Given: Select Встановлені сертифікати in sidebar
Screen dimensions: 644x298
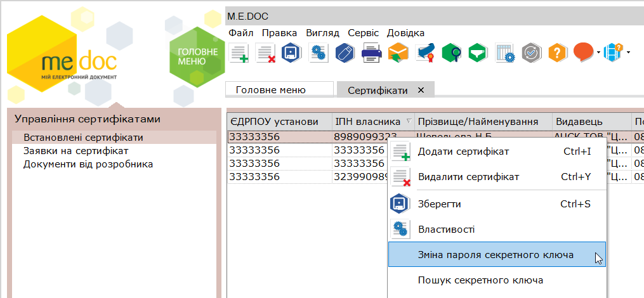Looking at the screenshot, I should (114, 138).
